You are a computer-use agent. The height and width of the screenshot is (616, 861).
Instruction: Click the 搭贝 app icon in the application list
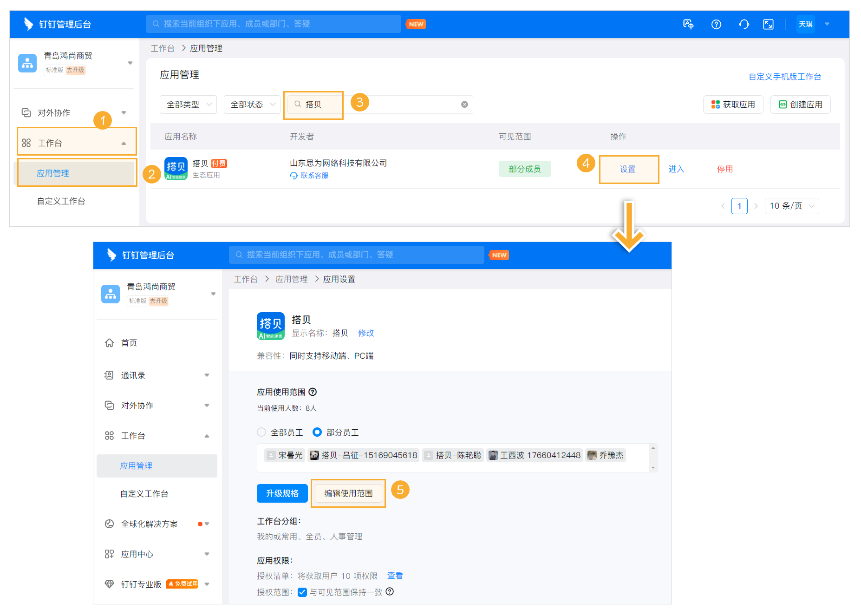click(x=176, y=169)
